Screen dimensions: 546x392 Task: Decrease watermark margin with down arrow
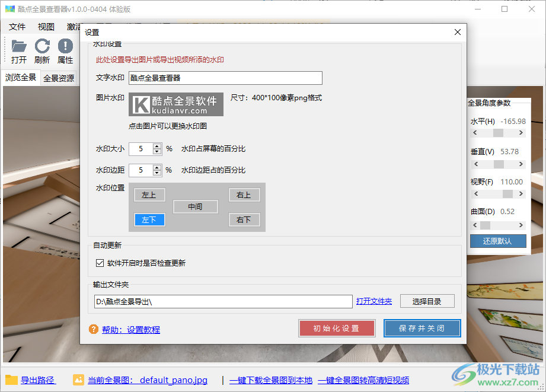point(157,173)
